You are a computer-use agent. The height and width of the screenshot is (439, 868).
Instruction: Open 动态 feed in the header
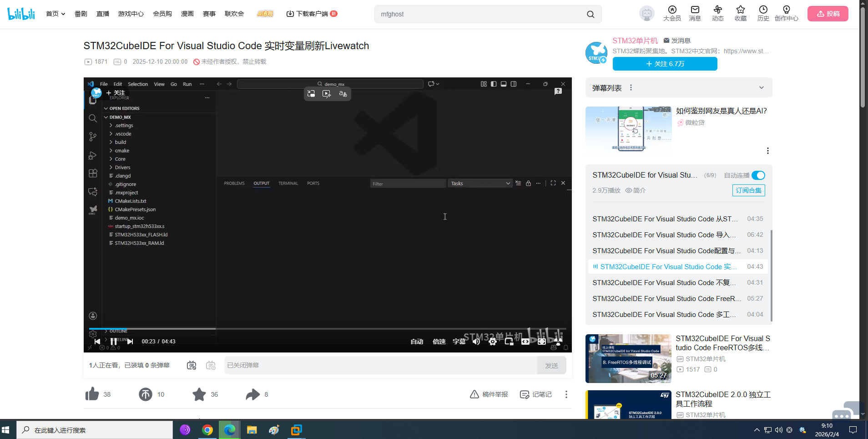[x=717, y=14]
